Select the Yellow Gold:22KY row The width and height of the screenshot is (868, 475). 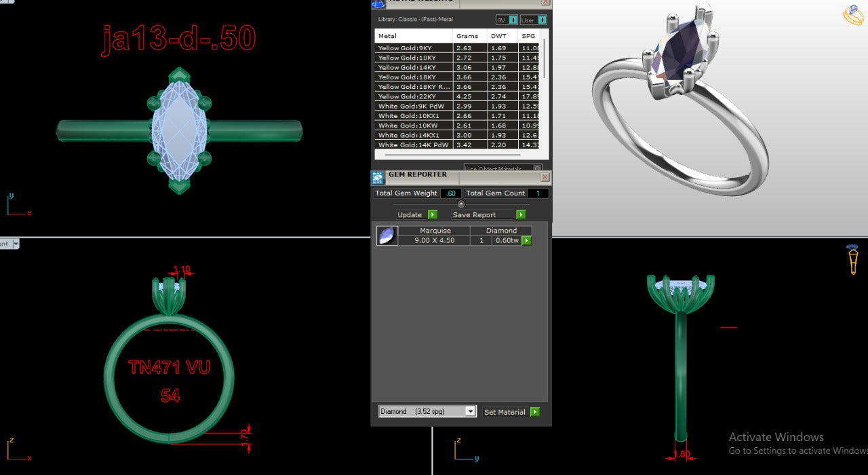click(x=457, y=96)
